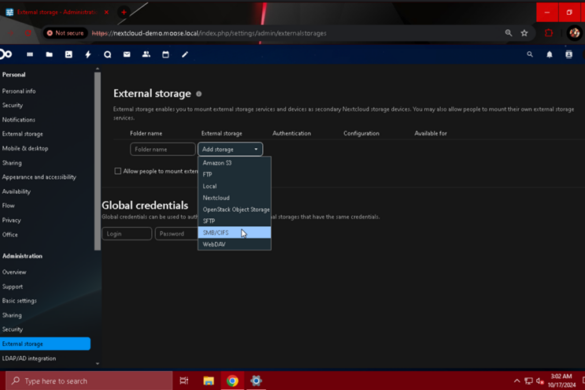Reload the page in the browser
This screenshot has height=390, width=585.
click(28, 33)
